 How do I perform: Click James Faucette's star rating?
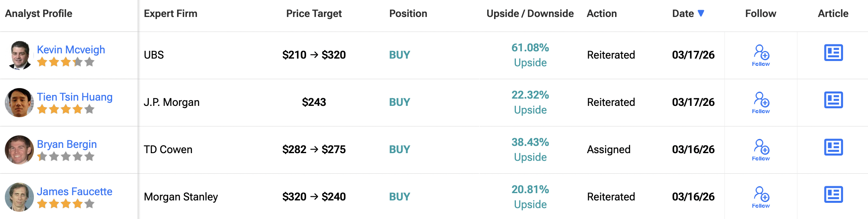point(66,204)
